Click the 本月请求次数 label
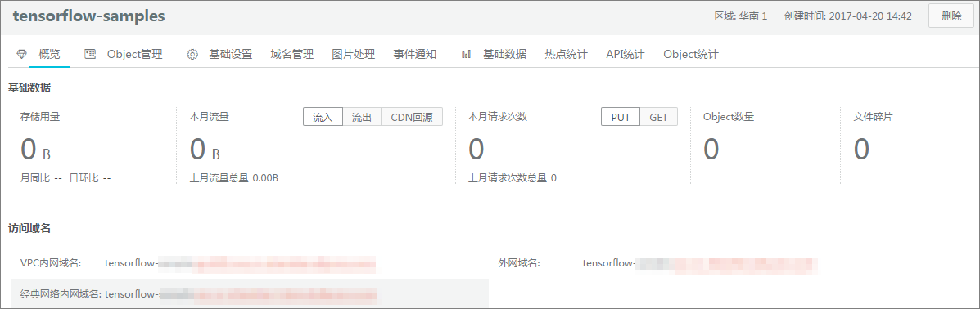This screenshot has height=309, width=980. pos(498,117)
